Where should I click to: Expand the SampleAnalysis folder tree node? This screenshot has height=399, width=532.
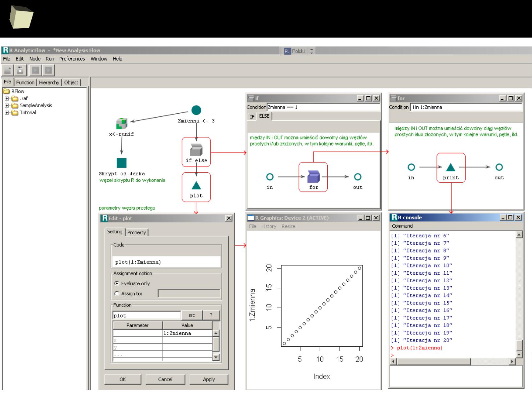click(x=7, y=105)
